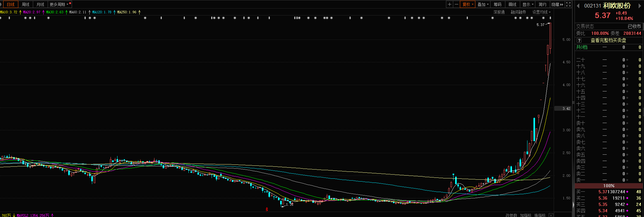Viewport: 644px width, 217px height.
Task: Toggle 筹码 chip distribution view
Action: (x=497, y=4)
